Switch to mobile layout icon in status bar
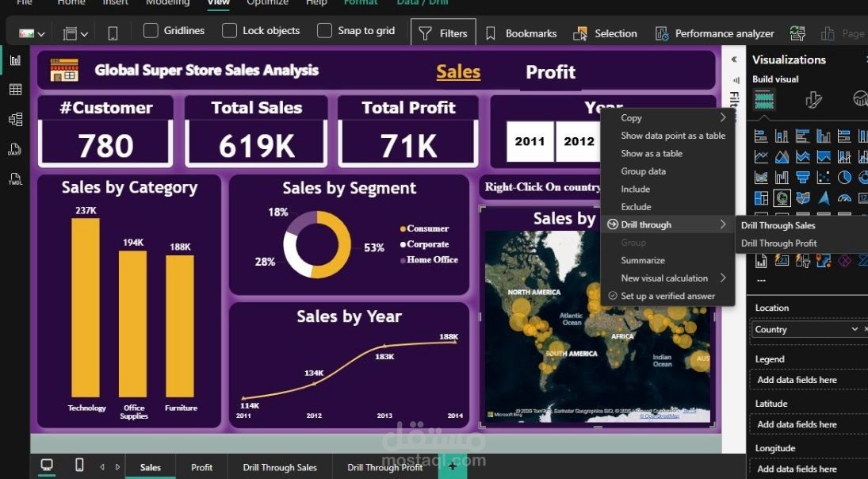This screenshot has width=868, height=479. [x=79, y=466]
